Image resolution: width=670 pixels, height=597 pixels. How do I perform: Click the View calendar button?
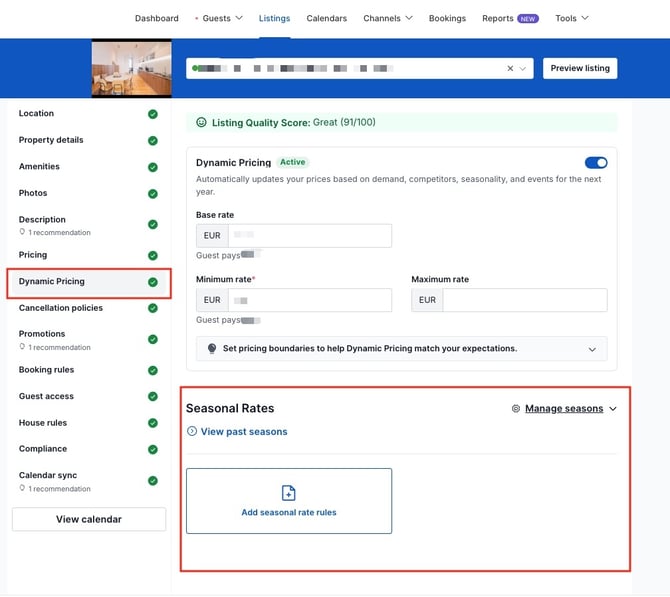coord(89,519)
